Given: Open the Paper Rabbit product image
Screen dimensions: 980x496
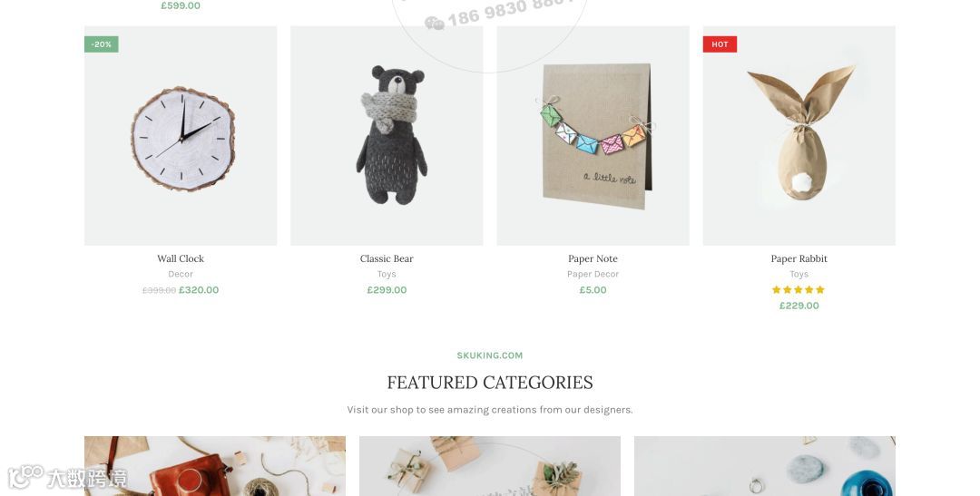Looking at the screenshot, I should [799, 135].
